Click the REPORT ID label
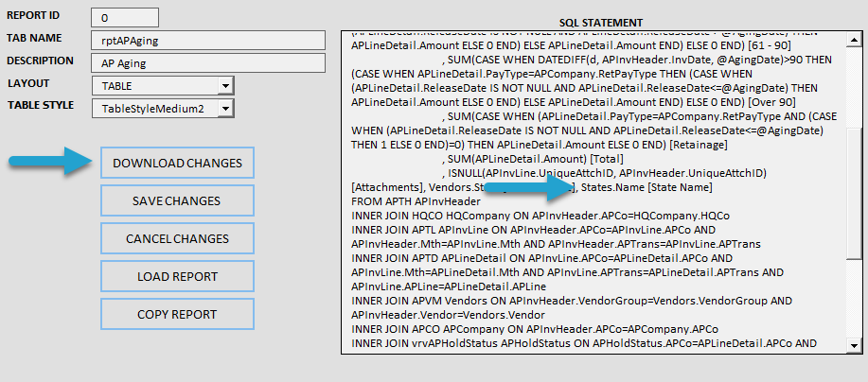 pos(33,15)
